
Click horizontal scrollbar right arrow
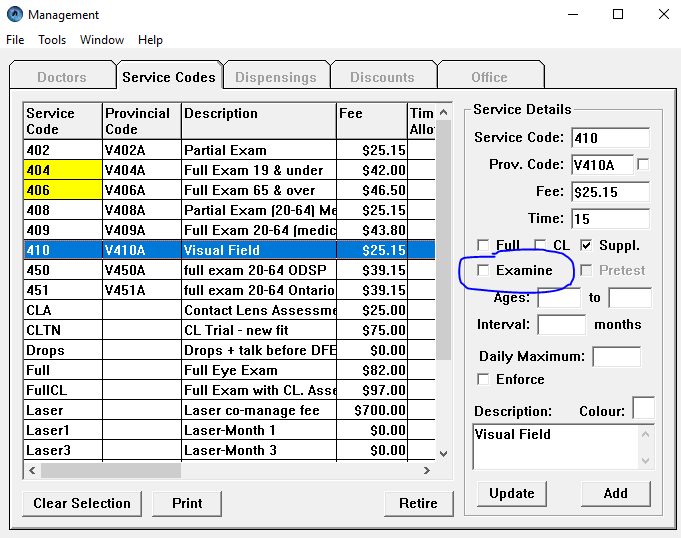pos(427,470)
